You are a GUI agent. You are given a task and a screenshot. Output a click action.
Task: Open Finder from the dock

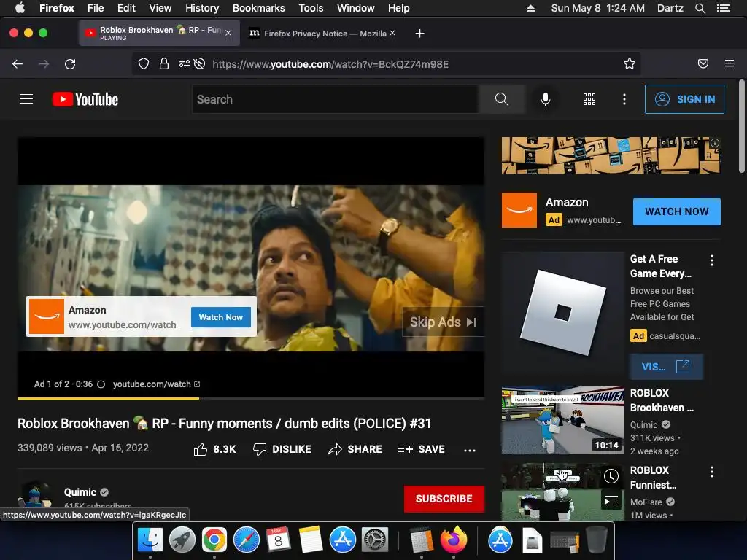point(150,540)
